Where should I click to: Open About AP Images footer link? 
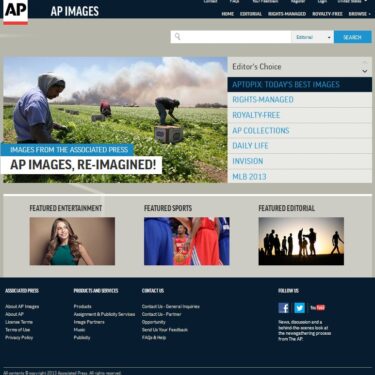click(x=22, y=306)
